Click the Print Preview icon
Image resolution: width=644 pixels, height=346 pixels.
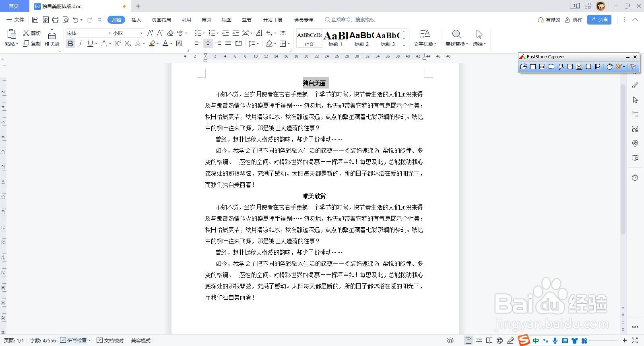pyautogui.click(x=66, y=20)
